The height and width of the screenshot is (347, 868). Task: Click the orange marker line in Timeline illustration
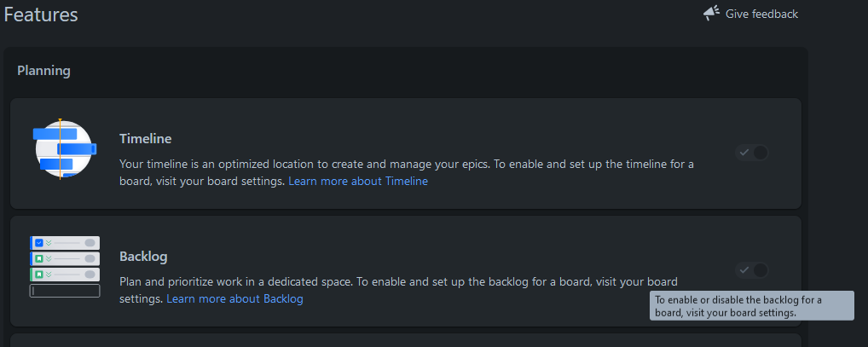coord(61,149)
